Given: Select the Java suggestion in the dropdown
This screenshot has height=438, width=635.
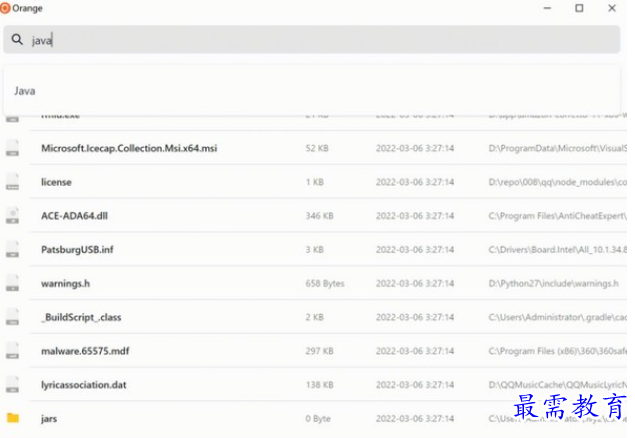Looking at the screenshot, I should 25,91.
